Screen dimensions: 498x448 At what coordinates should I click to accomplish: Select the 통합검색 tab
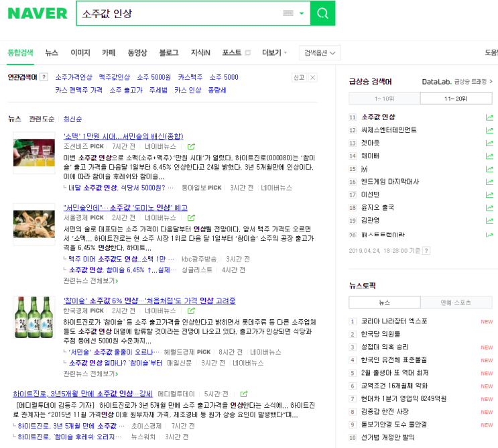pyautogui.click(x=20, y=53)
